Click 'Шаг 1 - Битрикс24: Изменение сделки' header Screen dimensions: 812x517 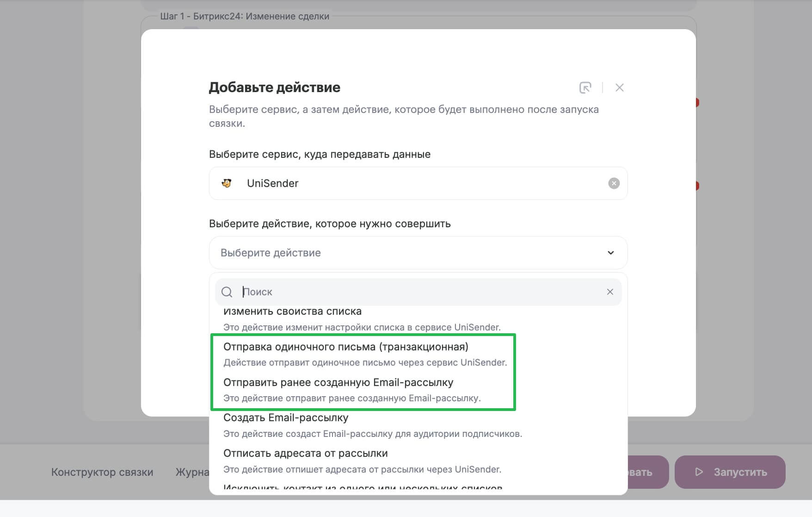[245, 16]
